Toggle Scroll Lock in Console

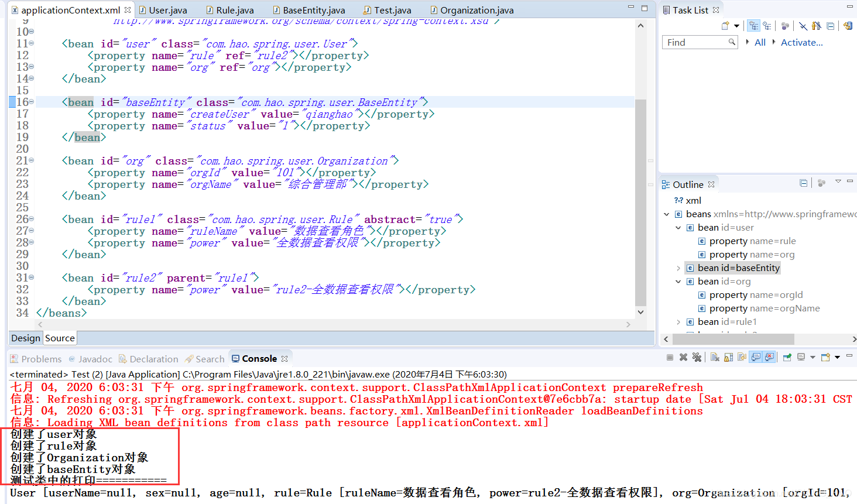pyautogui.click(x=728, y=357)
